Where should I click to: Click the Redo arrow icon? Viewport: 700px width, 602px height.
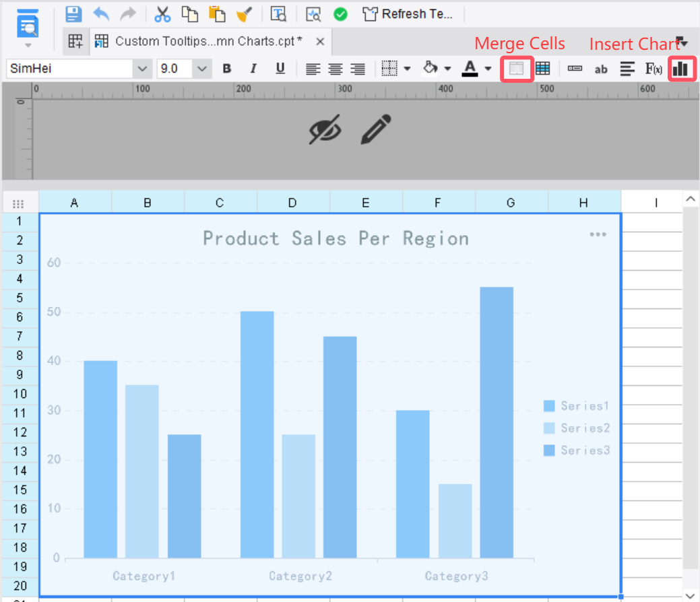[x=128, y=14]
